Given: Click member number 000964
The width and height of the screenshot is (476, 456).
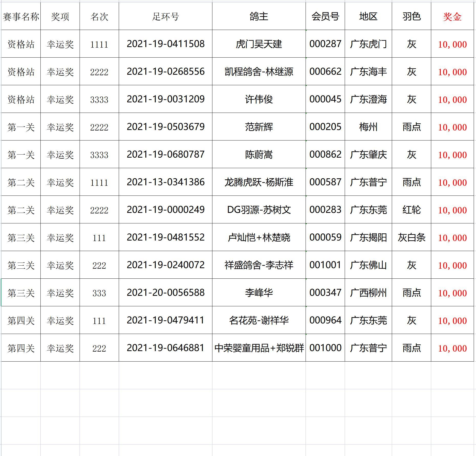Looking at the screenshot, I should pyautogui.click(x=325, y=320).
